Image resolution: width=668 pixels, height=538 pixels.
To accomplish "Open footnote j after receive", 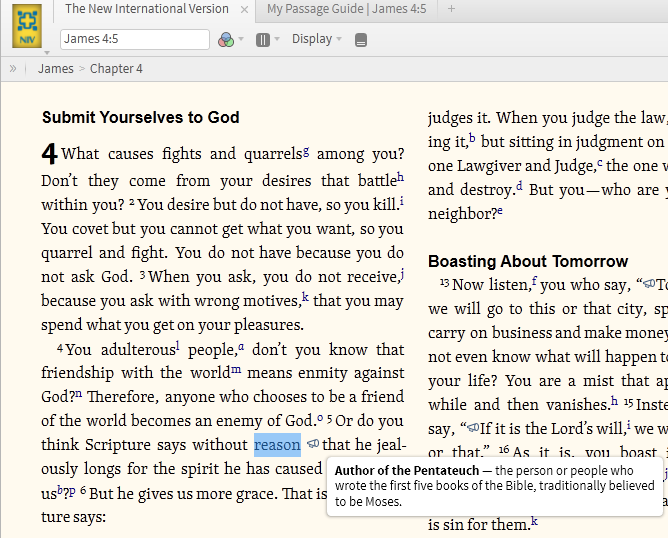I will [402, 274].
